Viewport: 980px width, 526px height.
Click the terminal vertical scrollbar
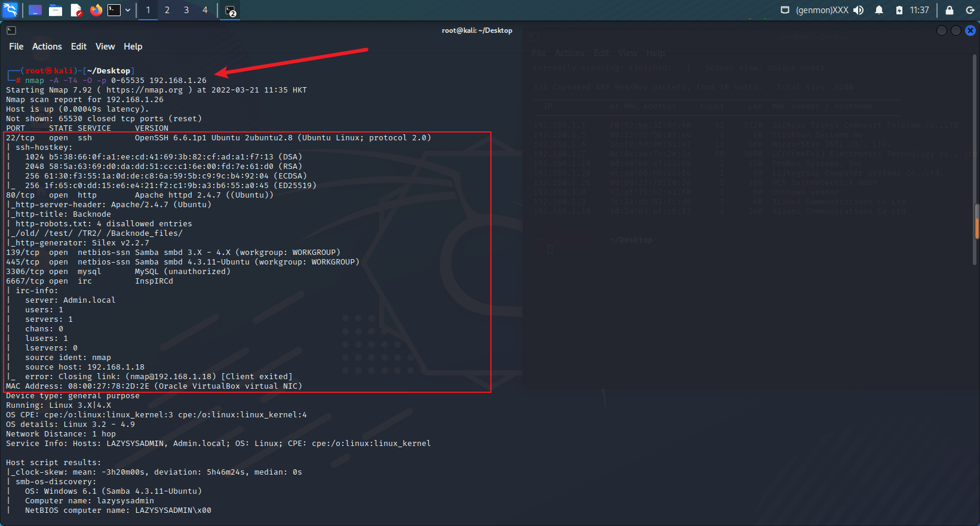click(976, 227)
